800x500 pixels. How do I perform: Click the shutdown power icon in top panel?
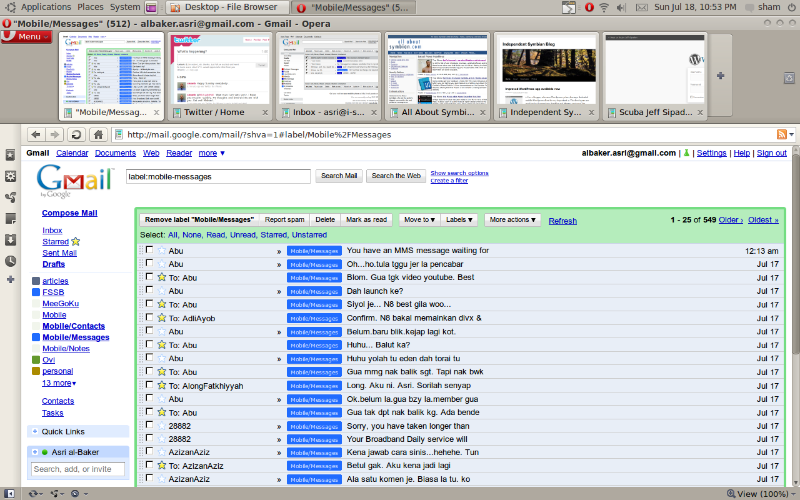click(x=791, y=7)
